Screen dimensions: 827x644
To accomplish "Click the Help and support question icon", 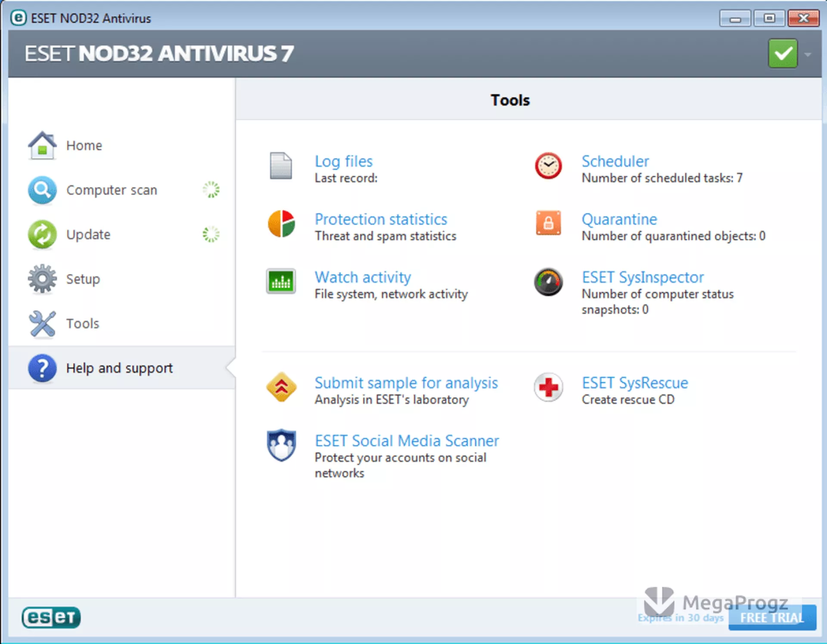I will [42, 368].
